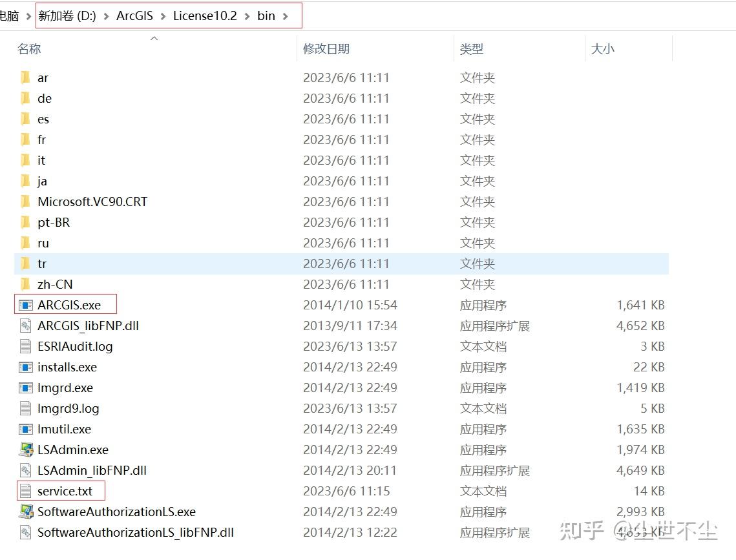Image resolution: width=736 pixels, height=560 pixels.
Task: Go to ArcGIS in address bar
Action: tap(134, 16)
